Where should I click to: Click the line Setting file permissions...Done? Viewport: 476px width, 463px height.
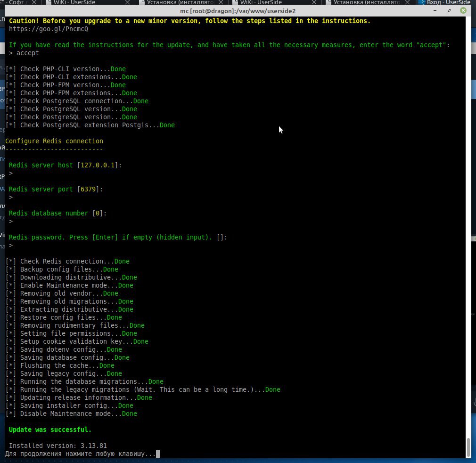point(71,333)
